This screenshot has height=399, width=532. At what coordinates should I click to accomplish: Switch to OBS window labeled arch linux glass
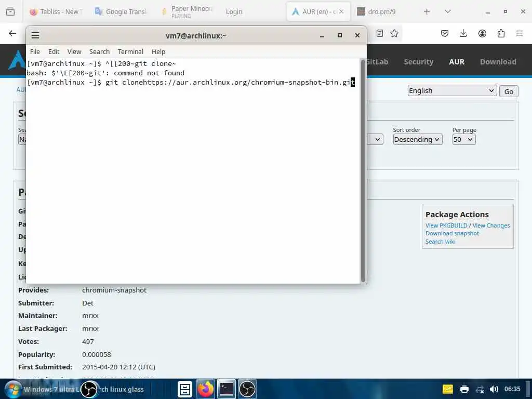point(113,389)
